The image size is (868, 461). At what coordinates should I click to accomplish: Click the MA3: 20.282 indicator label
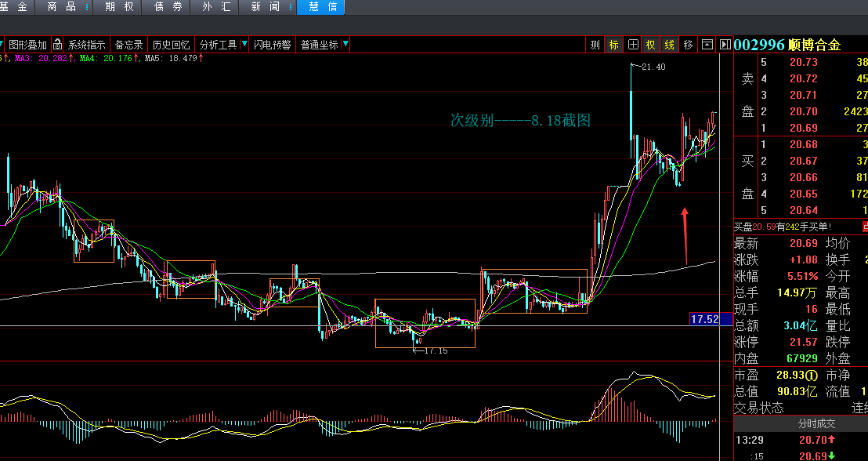45,58
